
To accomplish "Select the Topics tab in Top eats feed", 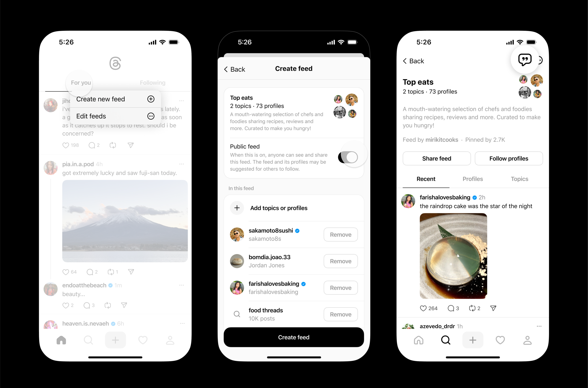I will [x=519, y=179].
